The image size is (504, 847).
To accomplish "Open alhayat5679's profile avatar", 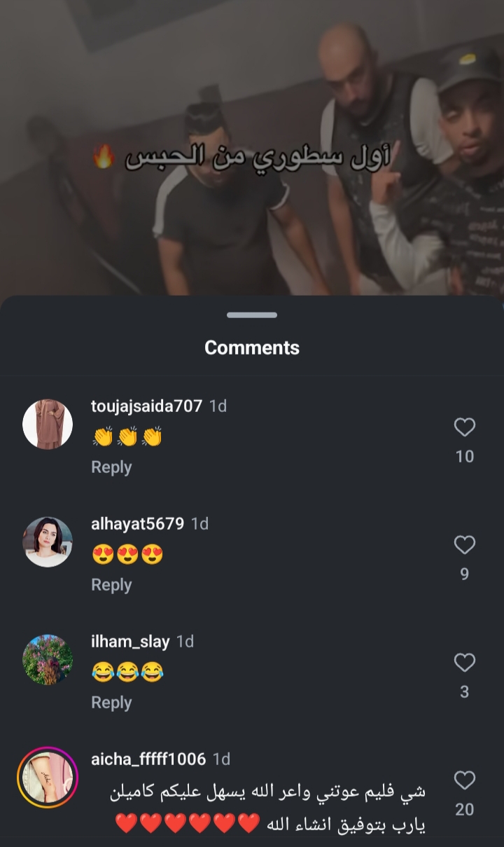I will click(48, 542).
